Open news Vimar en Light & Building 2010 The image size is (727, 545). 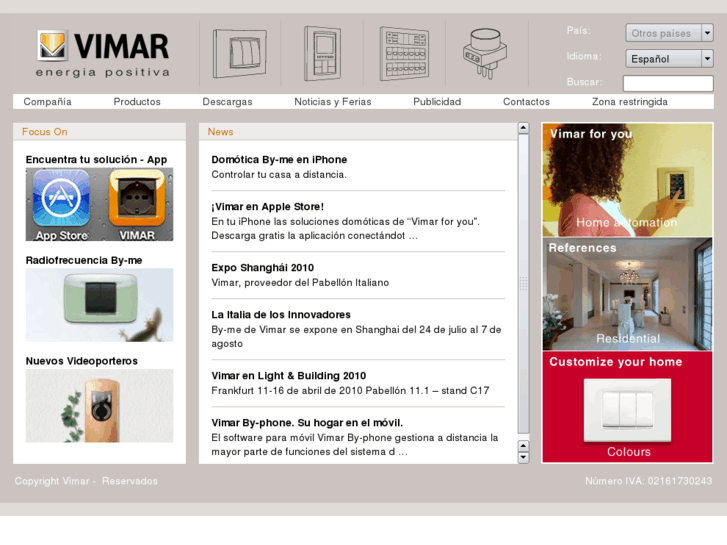click(x=288, y=376)
